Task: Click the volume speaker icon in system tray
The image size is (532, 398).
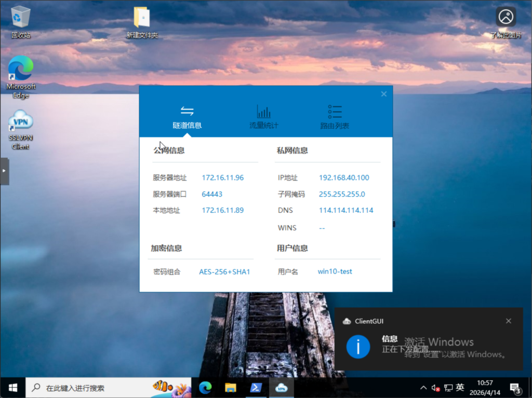Action: pyautogui.click(x=435, y=387)
